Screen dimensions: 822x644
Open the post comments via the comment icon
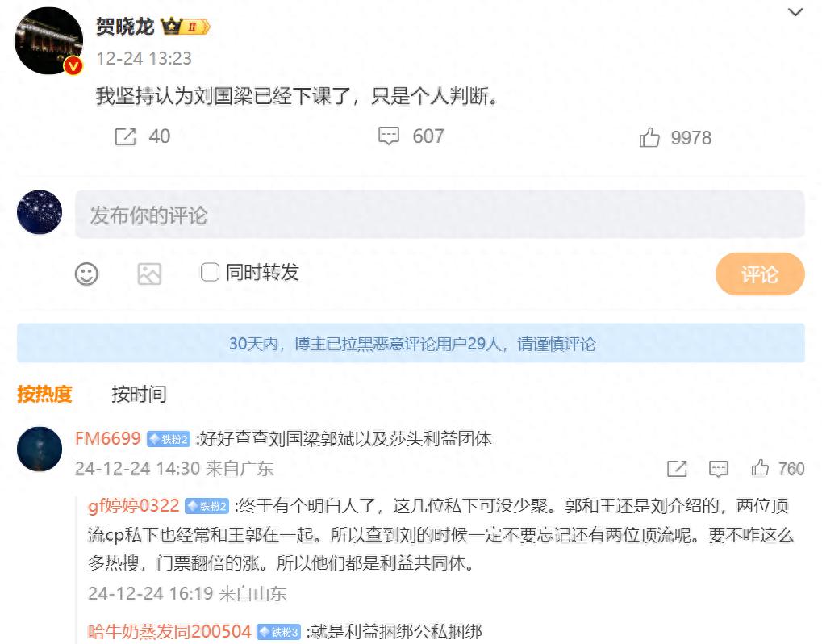389,136
